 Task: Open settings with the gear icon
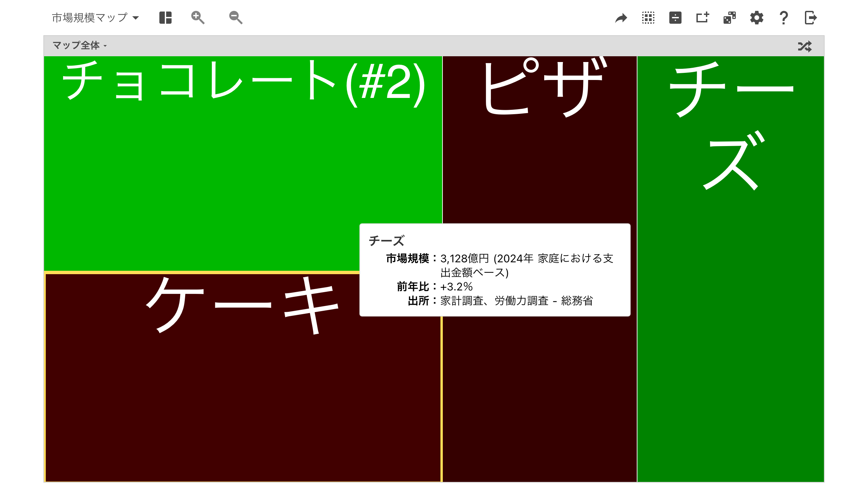[x=757, y=18]
